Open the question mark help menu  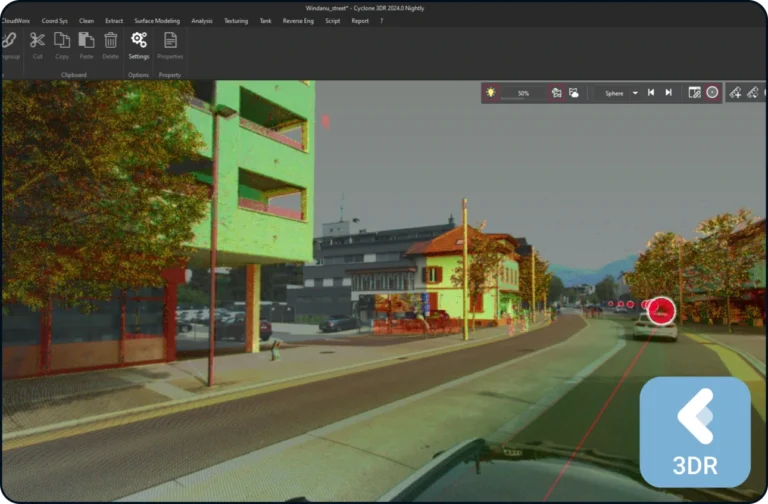382,21
